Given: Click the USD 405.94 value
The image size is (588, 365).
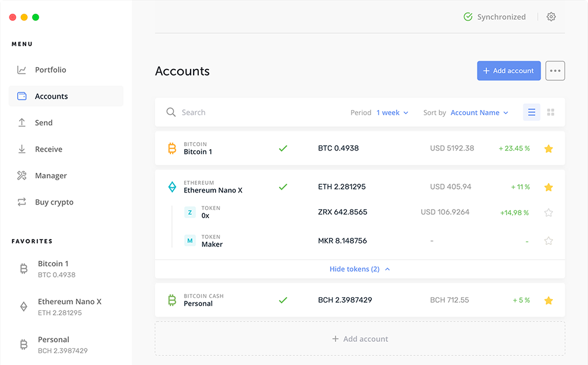Looking at the screenshot, I should coord(450,187).
